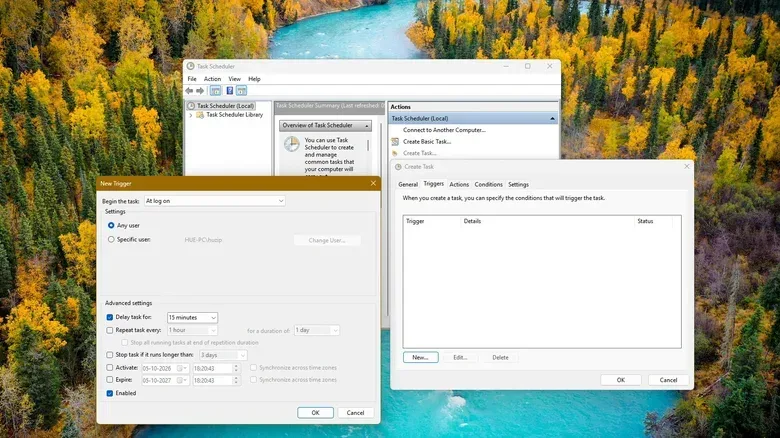Uncheck the Delay task for checkbox
Viewport: 780px width, 438px height.
(x=109, y=317)
